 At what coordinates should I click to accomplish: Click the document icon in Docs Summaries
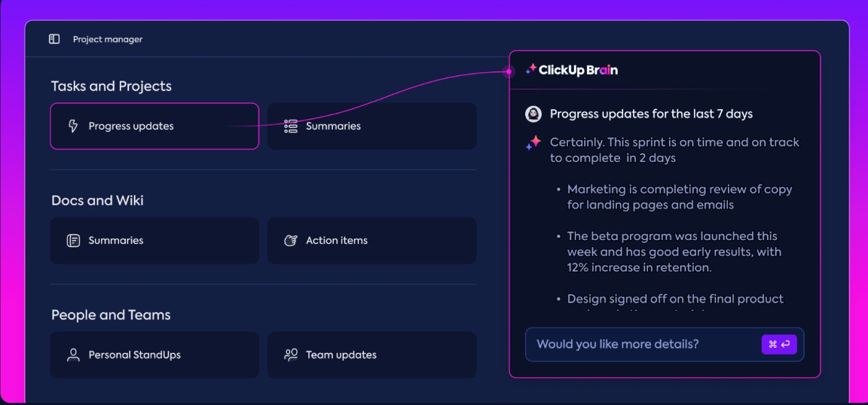click(x=73, y=241)
